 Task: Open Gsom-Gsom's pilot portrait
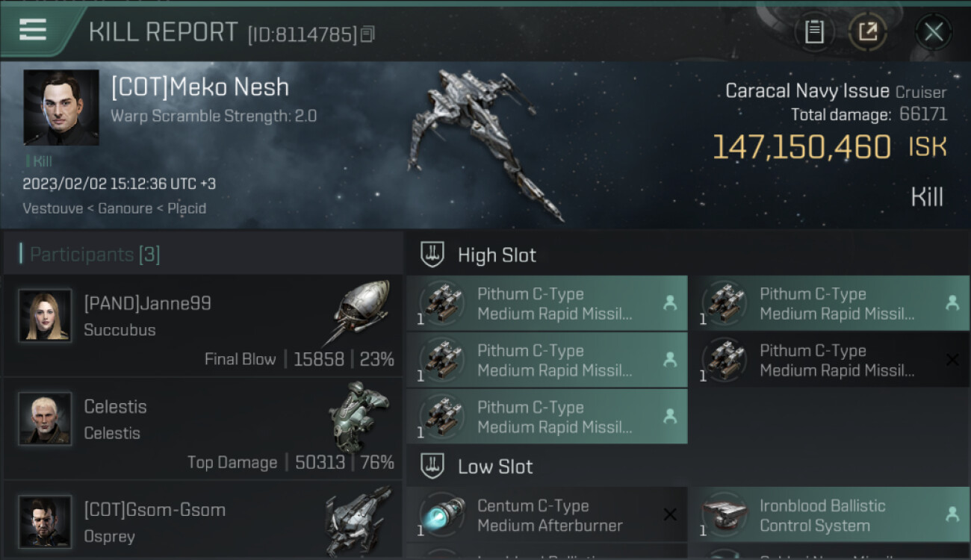coord(46,522)
